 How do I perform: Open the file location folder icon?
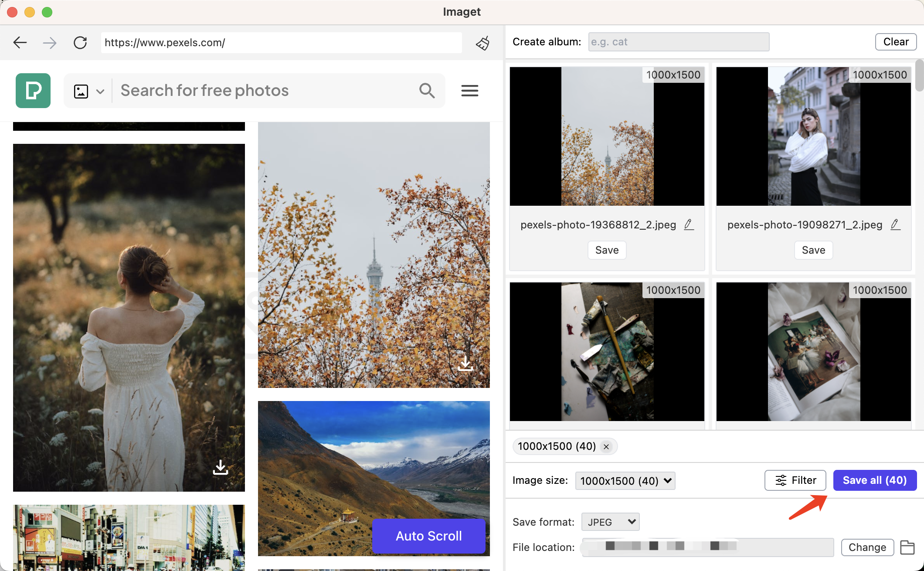click(x=907, y=547)
